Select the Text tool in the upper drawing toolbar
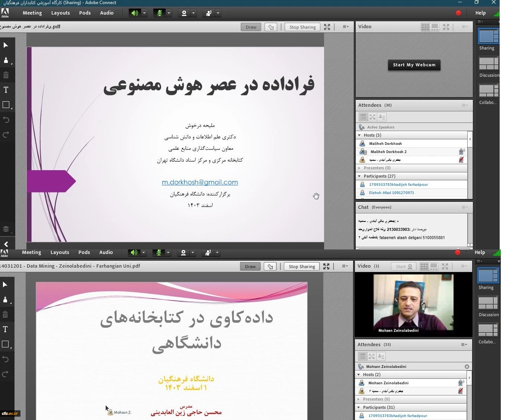 click(6, 90)
